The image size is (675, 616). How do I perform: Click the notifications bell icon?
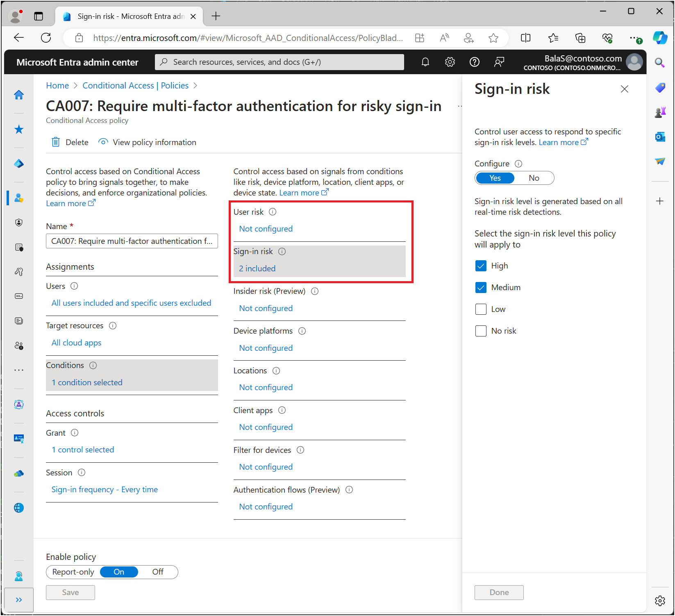pyautogui.click(x=425, y=62)
